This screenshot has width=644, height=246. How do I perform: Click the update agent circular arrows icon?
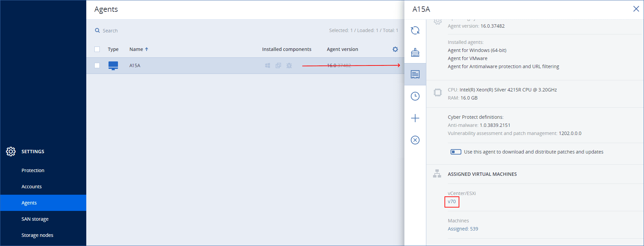[415, 30]
